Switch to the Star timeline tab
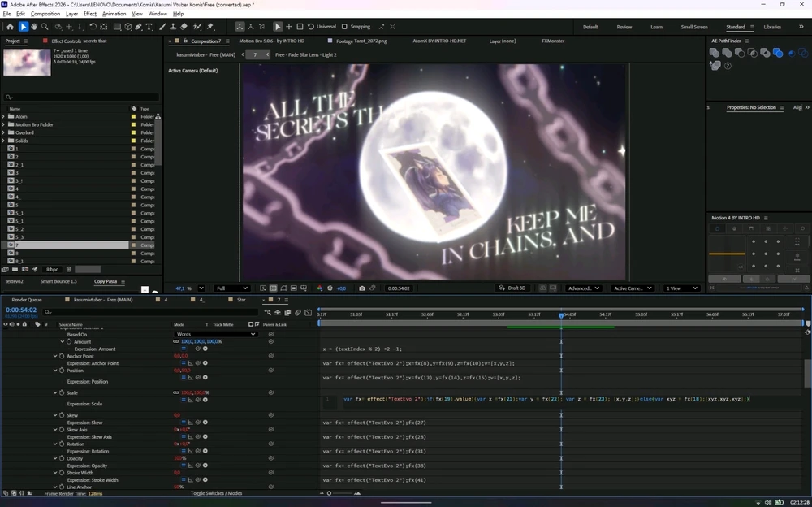This screenshot has height=507, width=812. [241, 300]
